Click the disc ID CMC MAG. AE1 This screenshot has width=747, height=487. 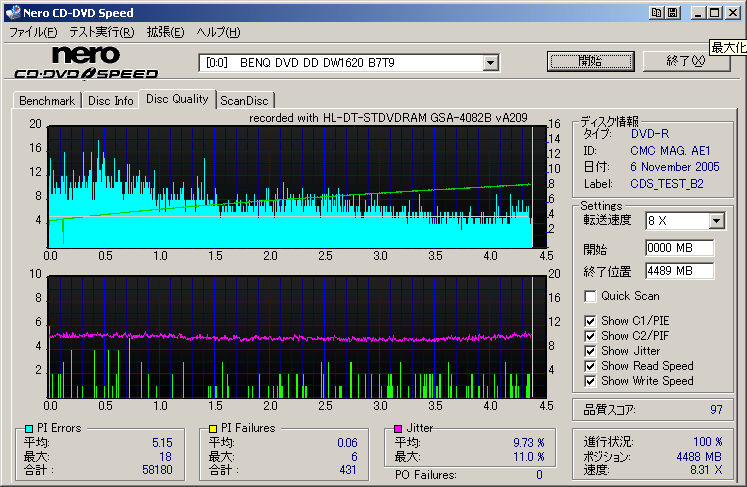[670, 151]
